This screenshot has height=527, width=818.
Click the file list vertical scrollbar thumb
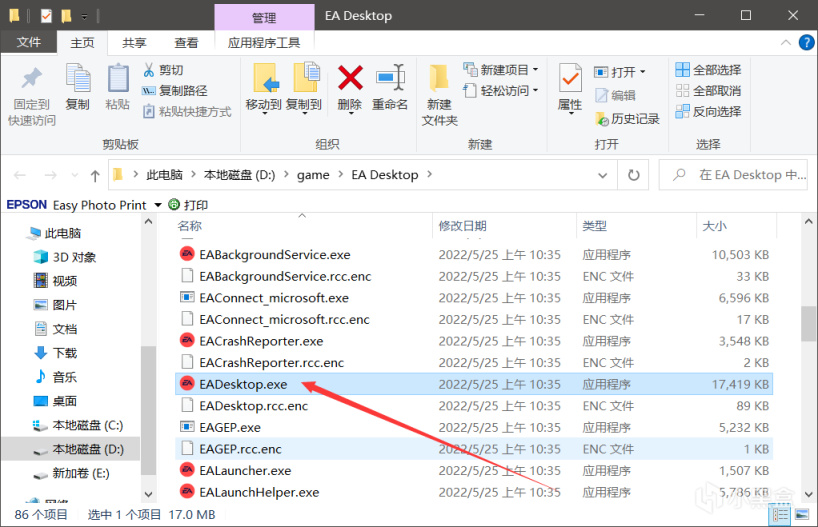point(809,324)
